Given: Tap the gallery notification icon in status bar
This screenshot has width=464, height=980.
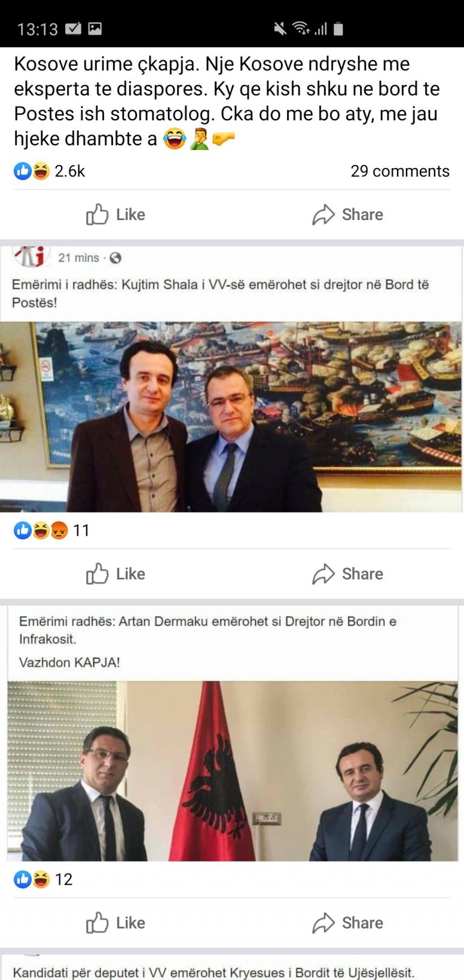Looking at the screenshot, I should click(95, 28).
